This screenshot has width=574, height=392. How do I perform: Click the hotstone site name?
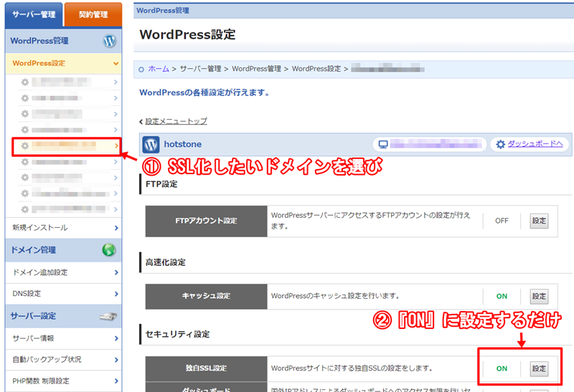183,145
